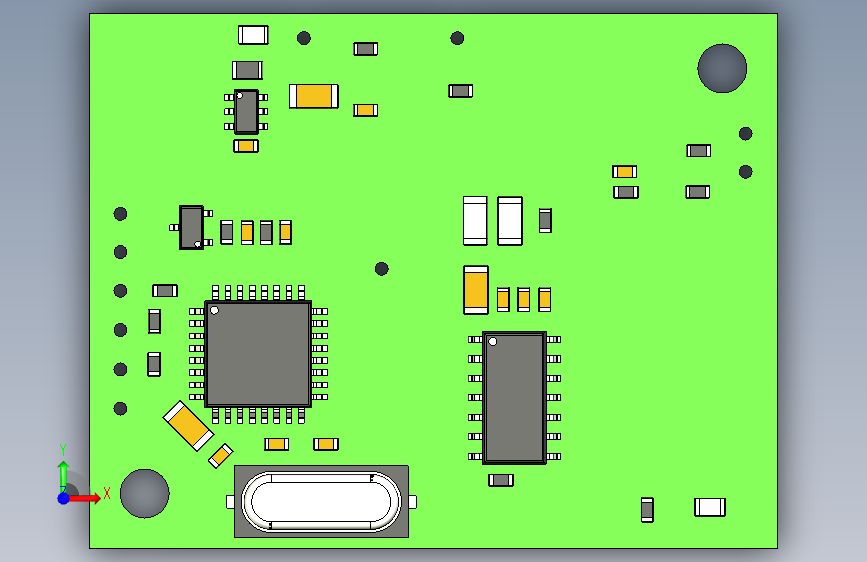Select the small diagonal yellow capacitor
This screenshot has height=562, width=867.
coord(221,456)
